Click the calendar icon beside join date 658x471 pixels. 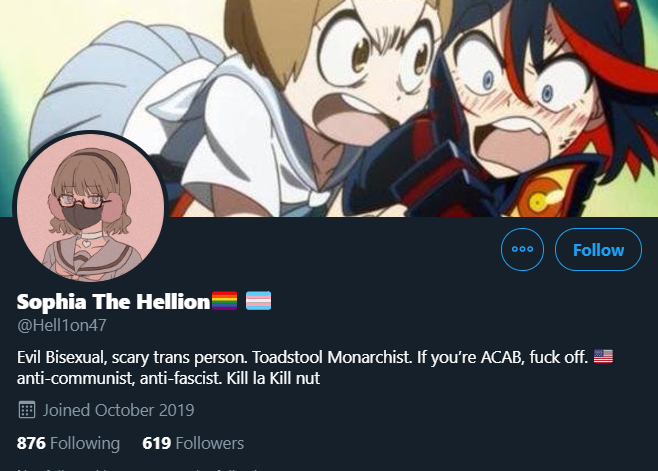coord(27,410)
